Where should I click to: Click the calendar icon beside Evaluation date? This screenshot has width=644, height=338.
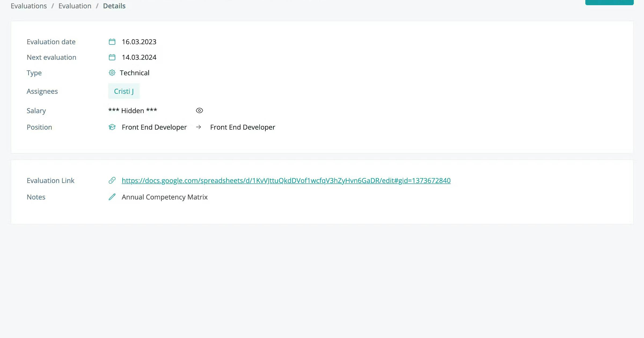pos(112,42)
